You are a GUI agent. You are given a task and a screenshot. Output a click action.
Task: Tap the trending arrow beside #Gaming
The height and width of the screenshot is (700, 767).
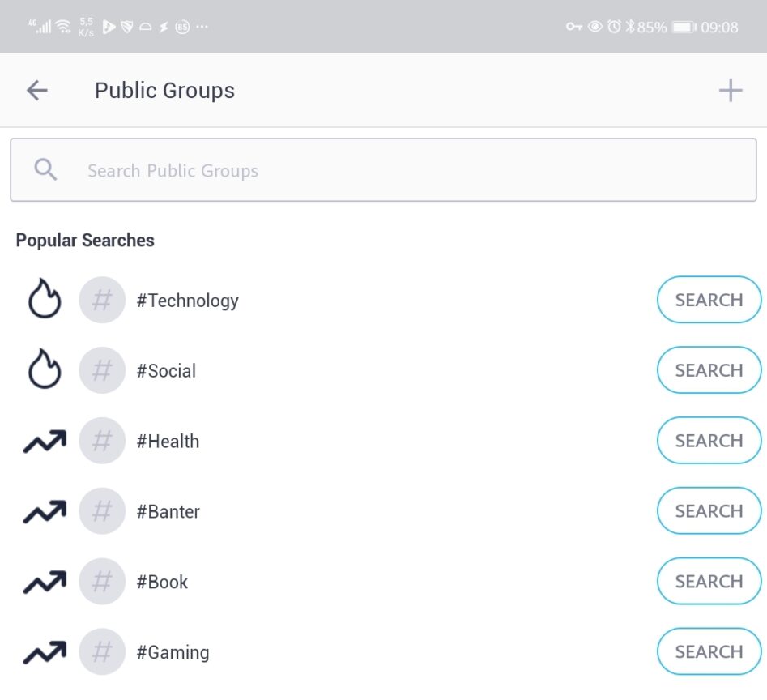[44, 651]
